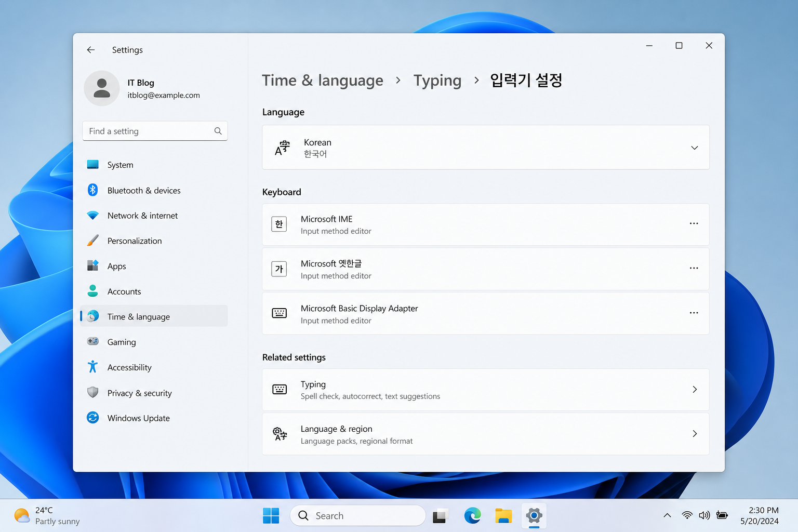
Task: Expand the Korean language dropdown chevron
Action: 695,148
